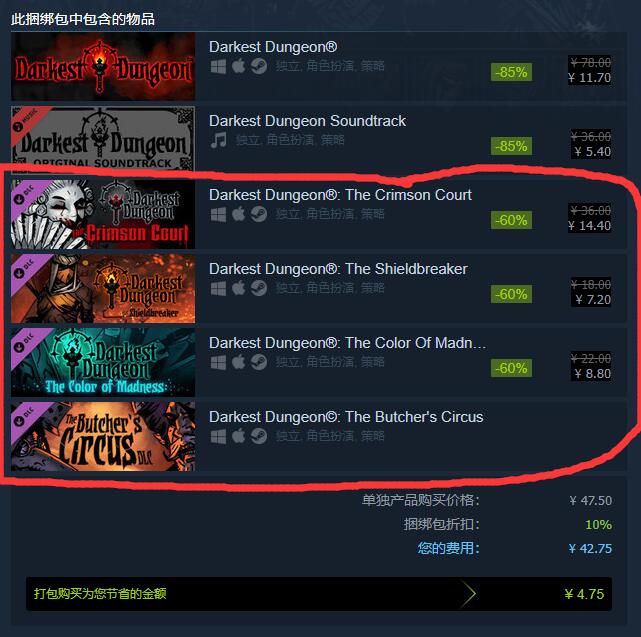Click Apple icon under Darkest Dungeon® base game
The image size is (641, 637).
coord(238,66)
